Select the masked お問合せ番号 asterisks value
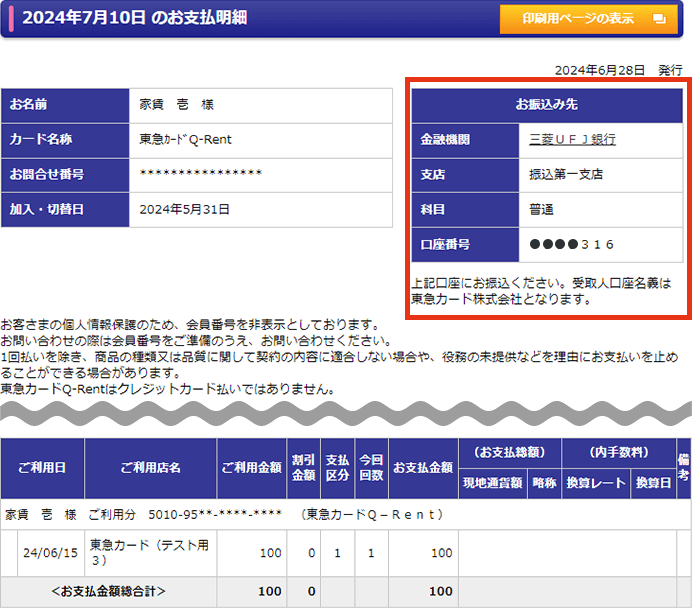Image resolution: width=692 pixels, height=608 pixels. click(200, 175)
